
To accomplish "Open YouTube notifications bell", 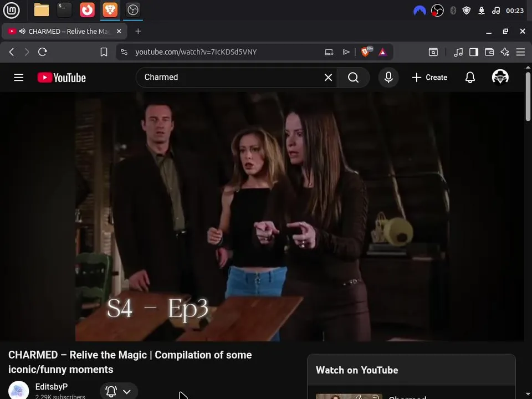I will [470, 78].
